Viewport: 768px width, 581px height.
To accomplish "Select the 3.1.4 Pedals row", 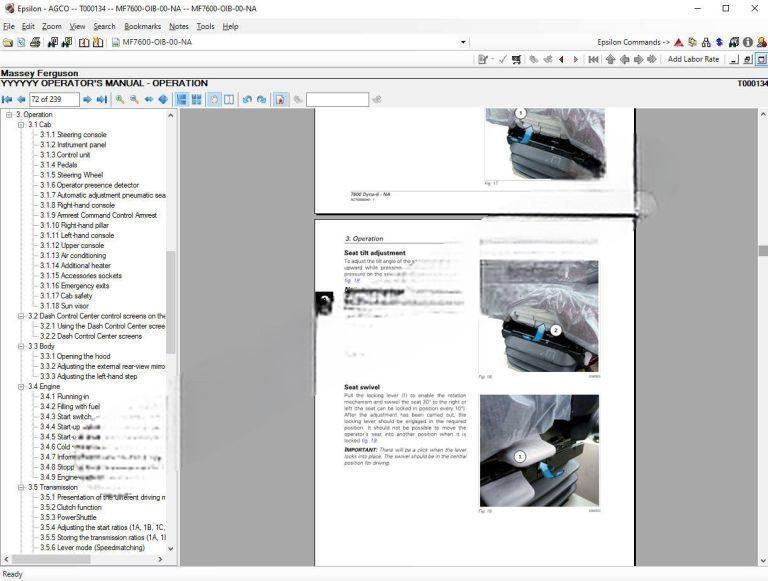I will [x=59, y=165].
